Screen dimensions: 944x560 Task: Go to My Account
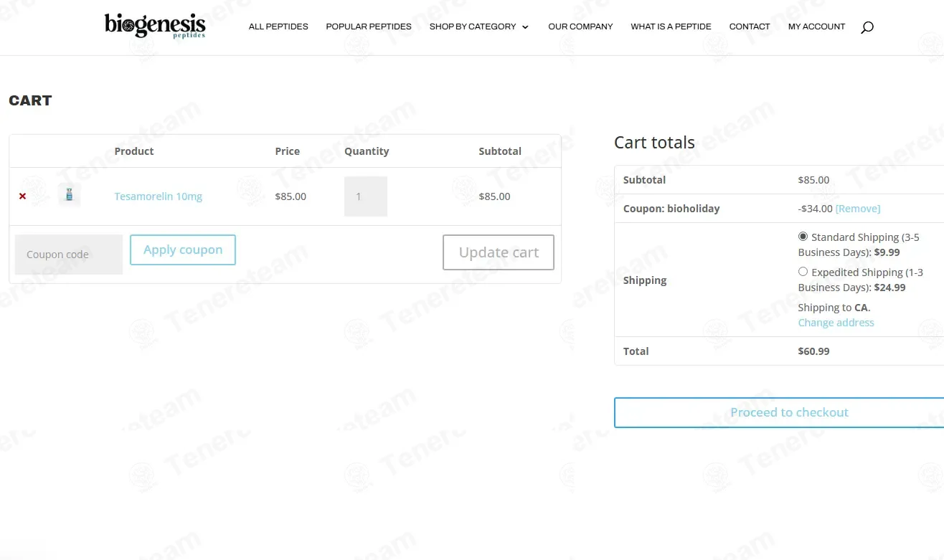(816, 27)
